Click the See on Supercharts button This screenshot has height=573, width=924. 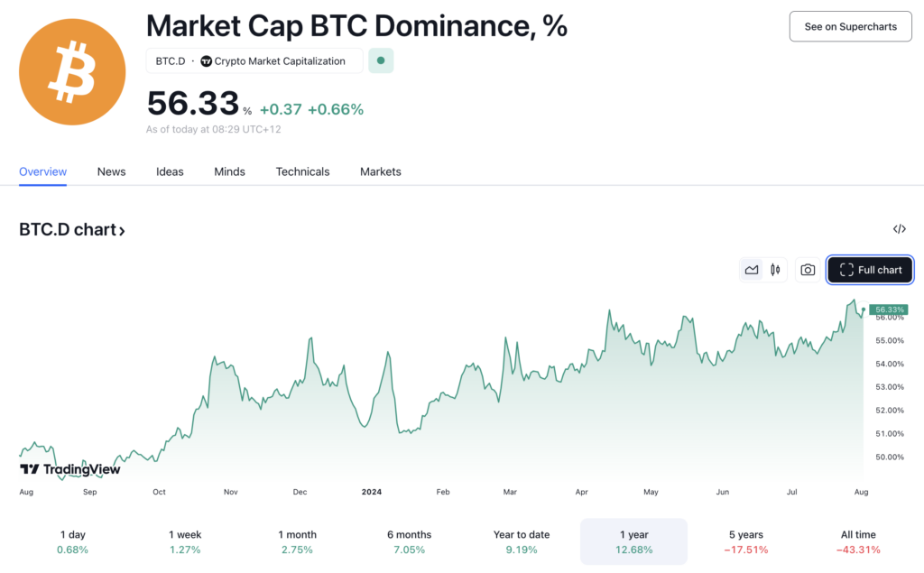(x=850, y=27)
